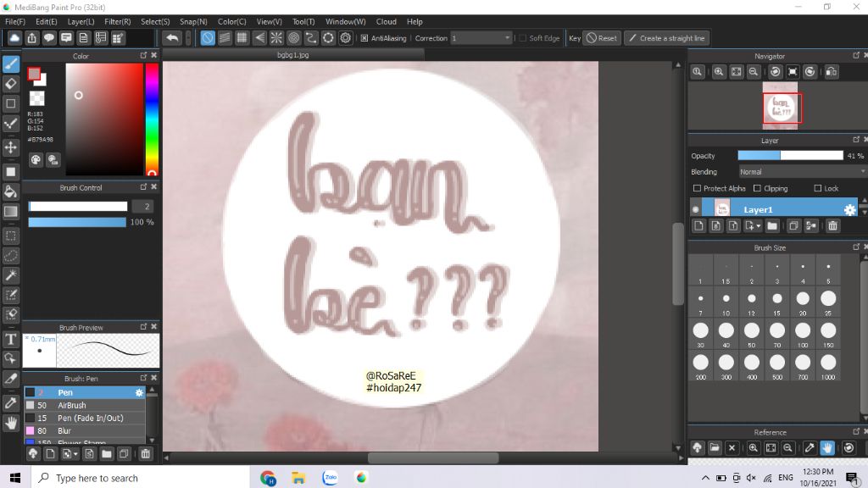Select the Lasso selection tool

10,256
